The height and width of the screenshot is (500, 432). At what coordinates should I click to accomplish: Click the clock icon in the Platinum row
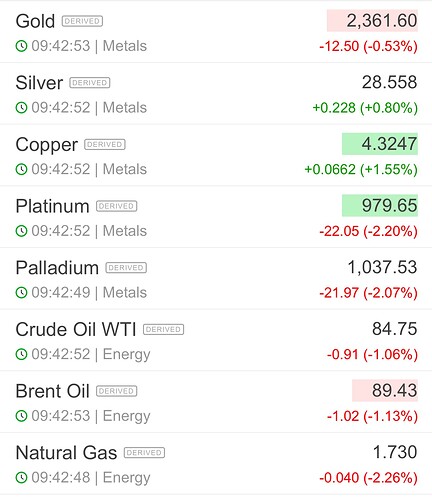click(x=21, y=231)
